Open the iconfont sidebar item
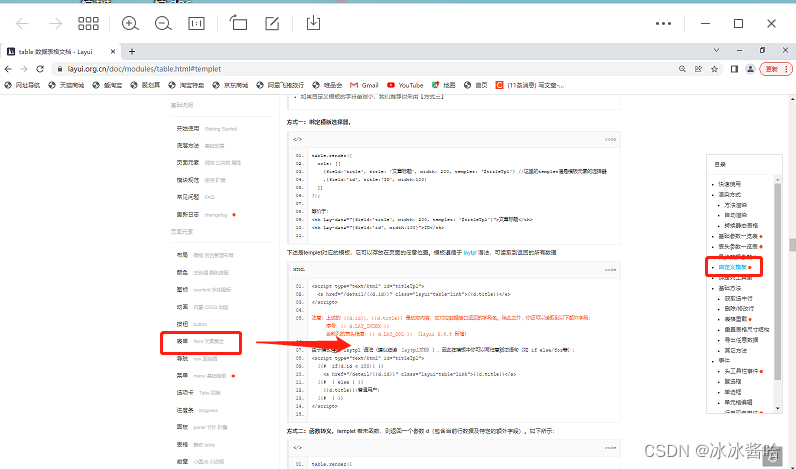The image size is (796, 469). [203, 289]
